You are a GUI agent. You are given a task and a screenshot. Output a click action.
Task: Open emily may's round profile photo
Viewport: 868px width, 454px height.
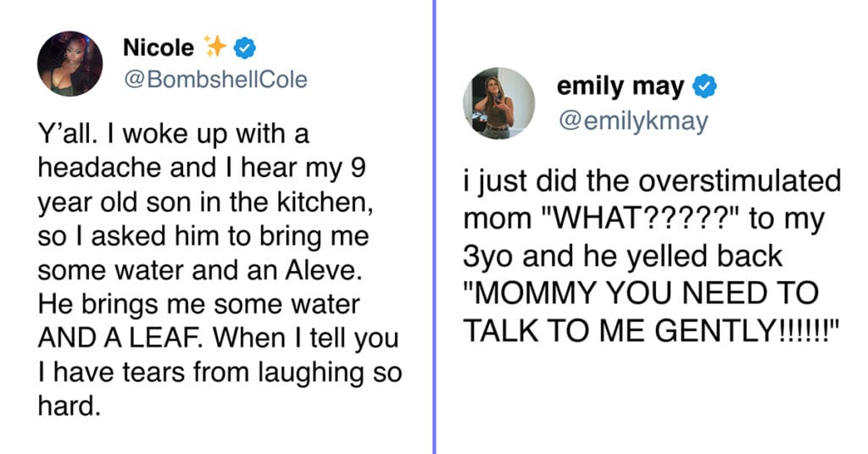click(x=498, y=103)
